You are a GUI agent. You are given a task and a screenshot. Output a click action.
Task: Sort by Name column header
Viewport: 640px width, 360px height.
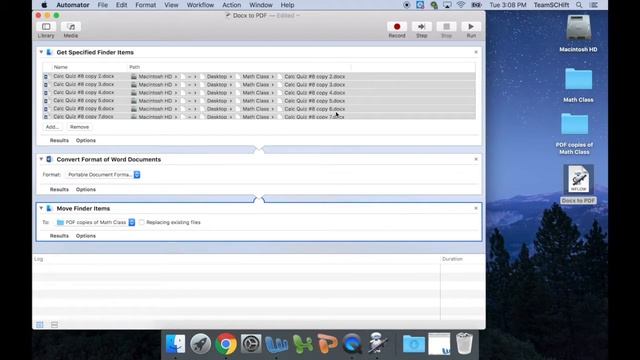click(89, 67)
